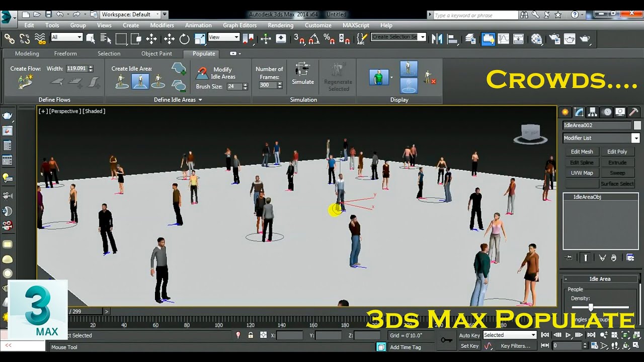This screenshot has width=644, height=362.
Task: Open the Motion command panel tab
Action: pyautogui.click(x=607, y=112)
